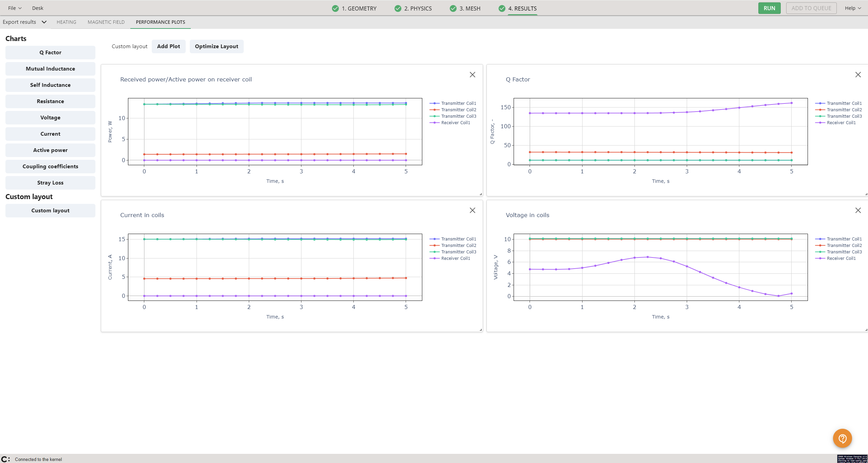
Task: Close the Received power chart panel
Action: [x=472, y=75]
